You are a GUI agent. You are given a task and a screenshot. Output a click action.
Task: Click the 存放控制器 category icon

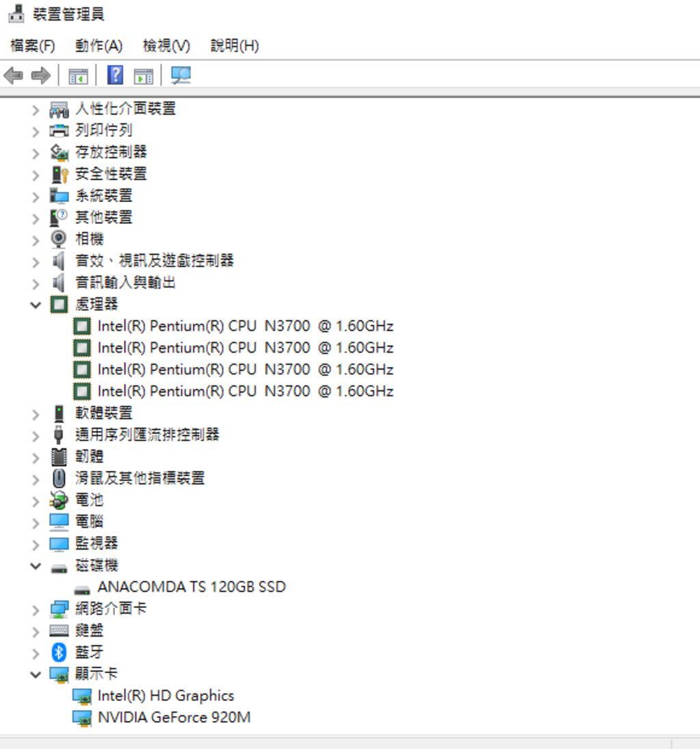point(59,153)
